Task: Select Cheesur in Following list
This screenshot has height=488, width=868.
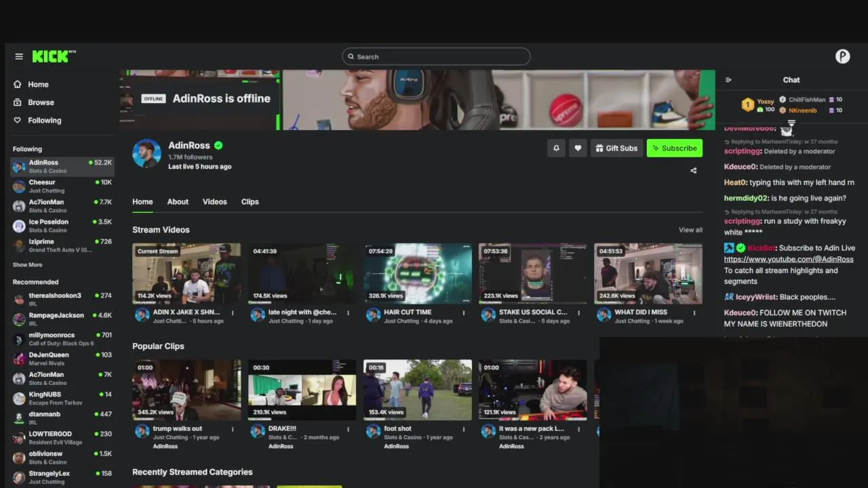Action: coord(62,186)
